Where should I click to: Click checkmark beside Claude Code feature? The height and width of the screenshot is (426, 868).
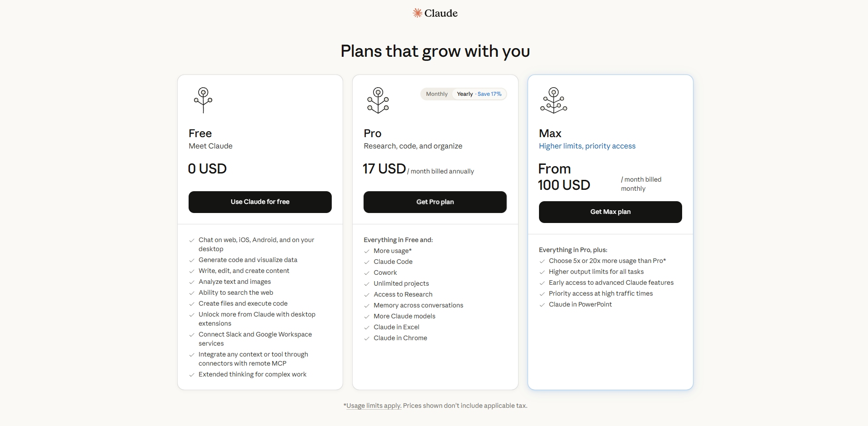[367, 262]
